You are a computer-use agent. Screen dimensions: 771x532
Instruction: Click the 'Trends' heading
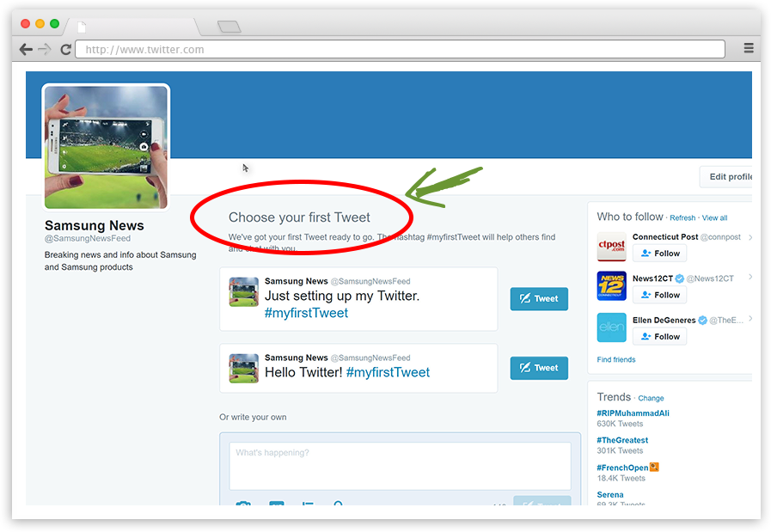point(614,397)
